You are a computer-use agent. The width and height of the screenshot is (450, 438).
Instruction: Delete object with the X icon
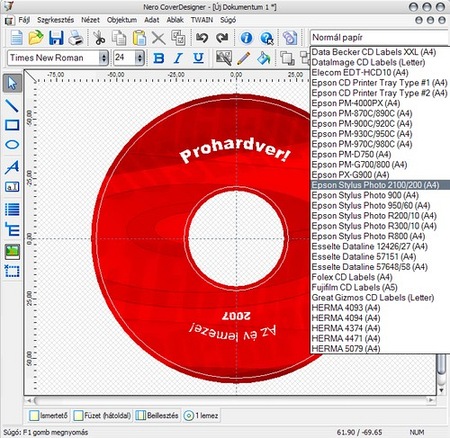tap(158, 38)
